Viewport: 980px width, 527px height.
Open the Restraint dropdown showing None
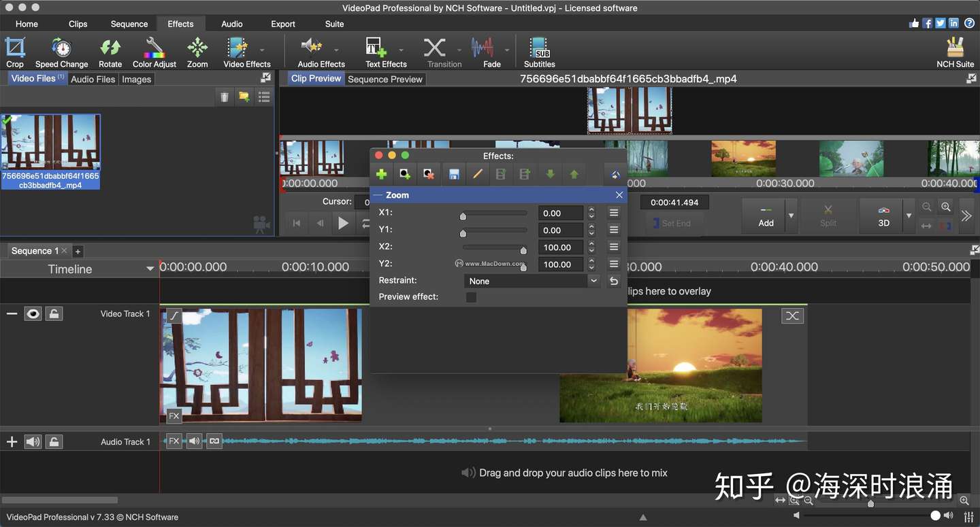pos(532,281)
